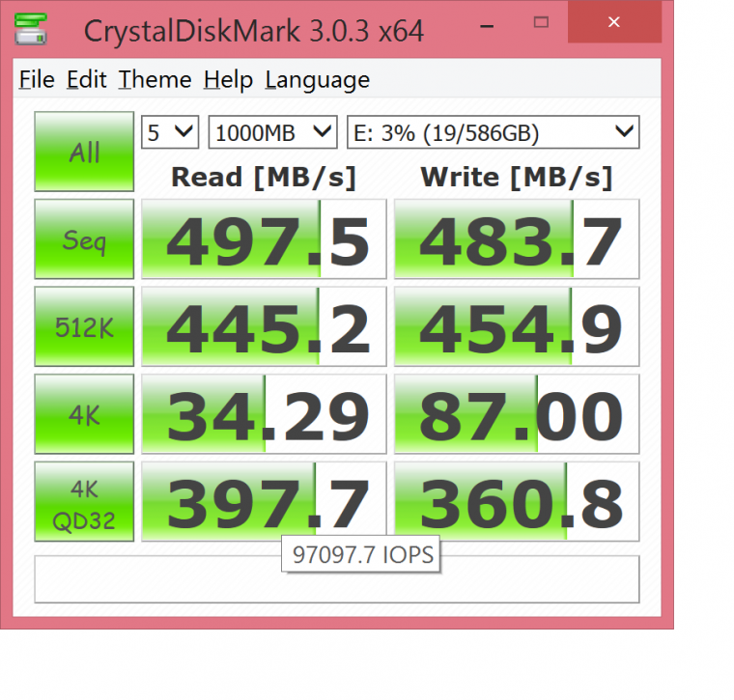
Task: Select the 512K write result 454.9
Action: point(517,326)
